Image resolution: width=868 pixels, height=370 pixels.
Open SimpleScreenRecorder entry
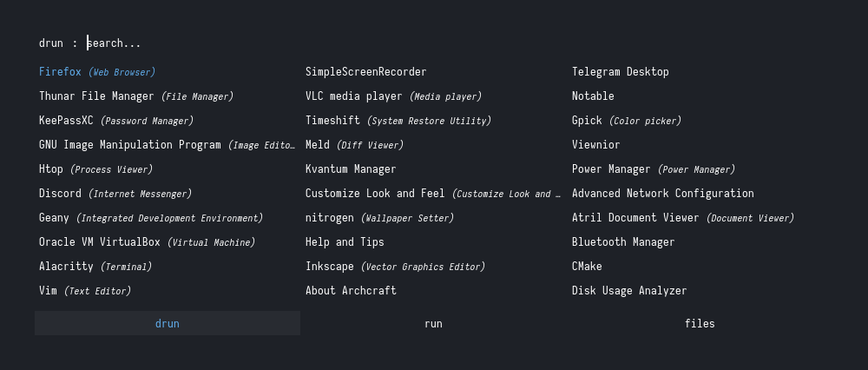pos(366,72)
